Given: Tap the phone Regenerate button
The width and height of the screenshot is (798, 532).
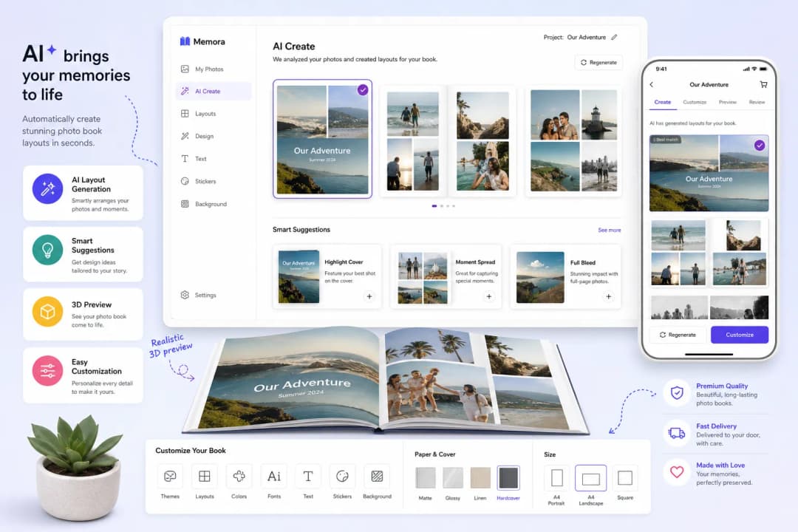Looking at the screenshot, I should [x=678, y=335].
